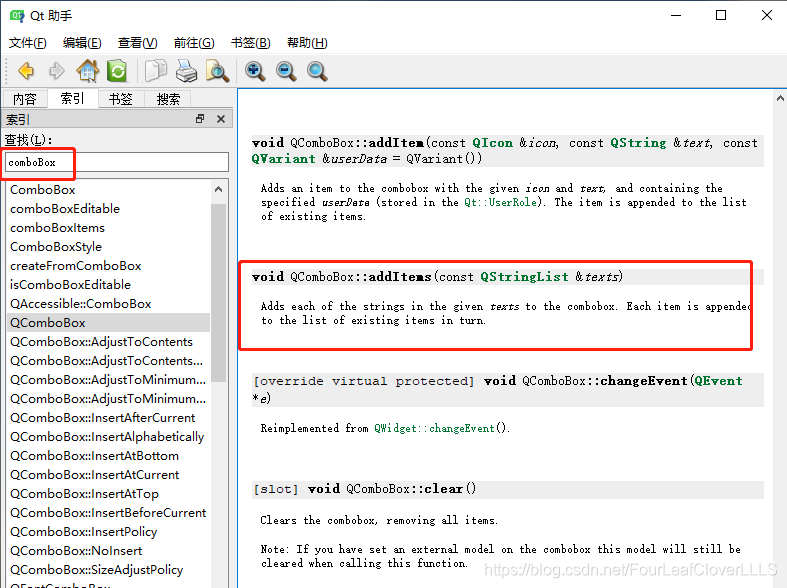The image size is (787, 588).
Task: Select QComboBox::InsertAtBottom entry
Action: click(x=109, y=456)
